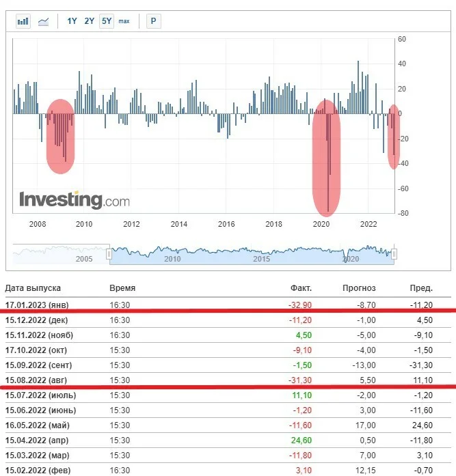The image size is (456, 476).
Task: Open the 17.01.2023 (янв) release row
Action: [228, 305]
